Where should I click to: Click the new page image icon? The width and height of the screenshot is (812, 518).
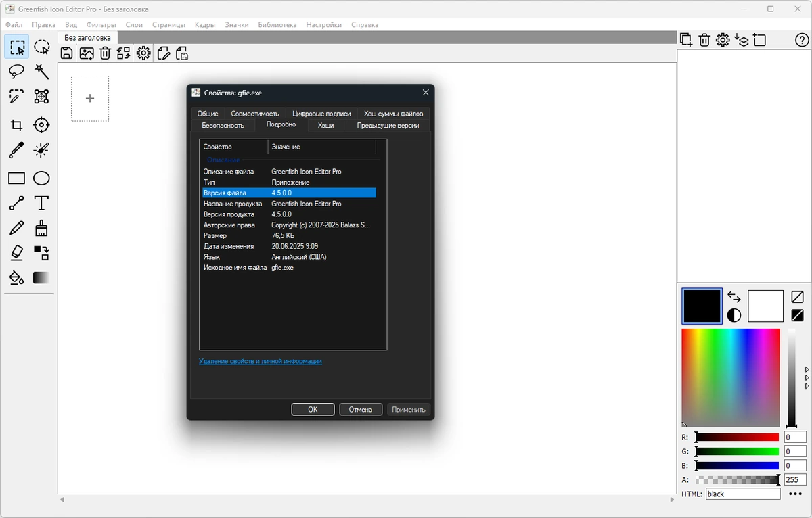[x=87, y=53]
